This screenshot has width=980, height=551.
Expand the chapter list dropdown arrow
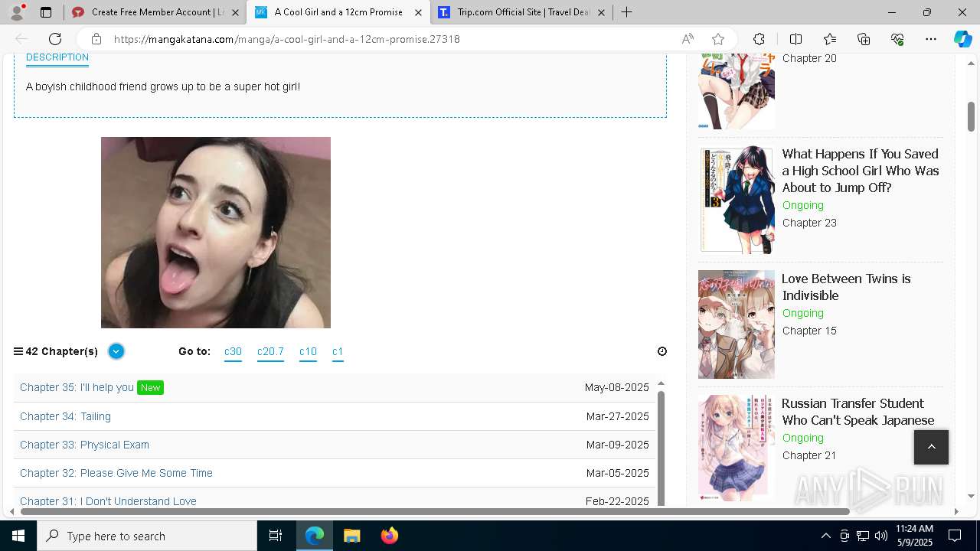(116, 351)
